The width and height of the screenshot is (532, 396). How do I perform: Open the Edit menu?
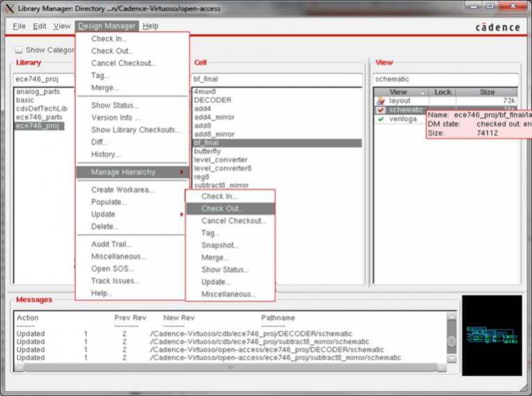(x=40, y=26)
